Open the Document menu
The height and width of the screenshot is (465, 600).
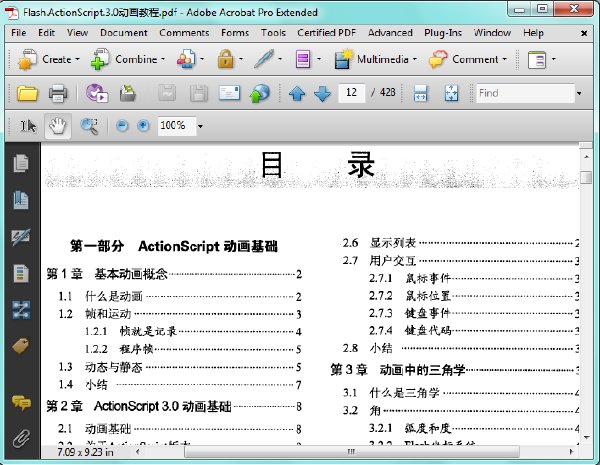[x=124, y=33]
